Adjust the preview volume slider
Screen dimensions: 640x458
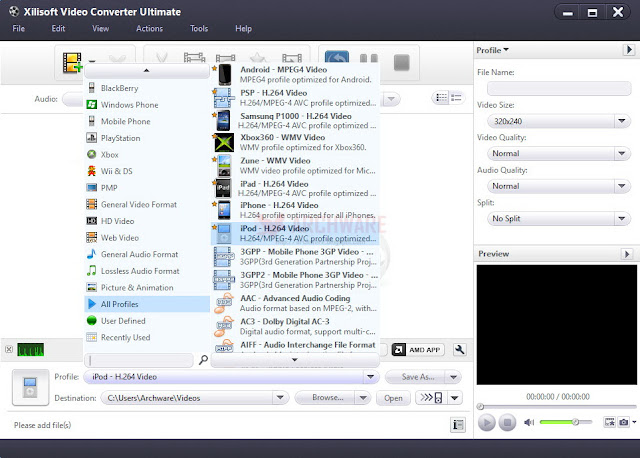point(565,422)
